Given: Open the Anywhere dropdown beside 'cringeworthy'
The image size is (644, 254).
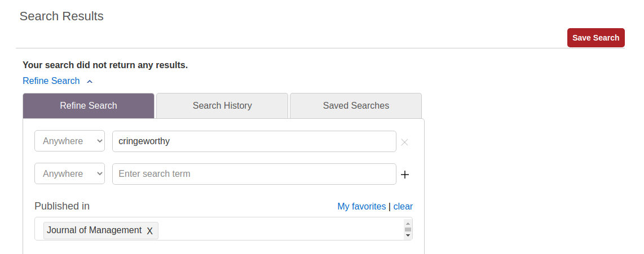Looking at the screenshot, I should click(x=69, y=141).
